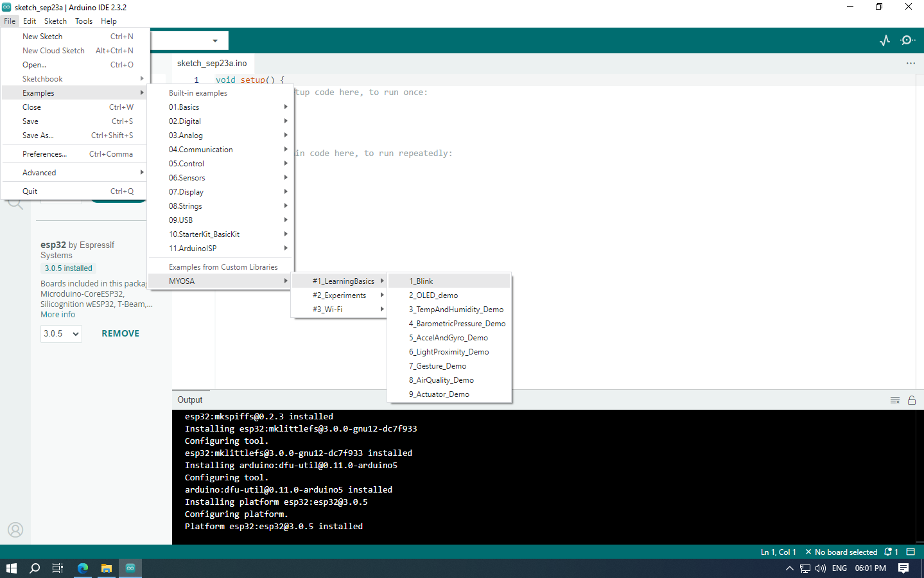924x578 pixels.
Task: Open 8_AirQuality_Demo example
Action: 449,380
